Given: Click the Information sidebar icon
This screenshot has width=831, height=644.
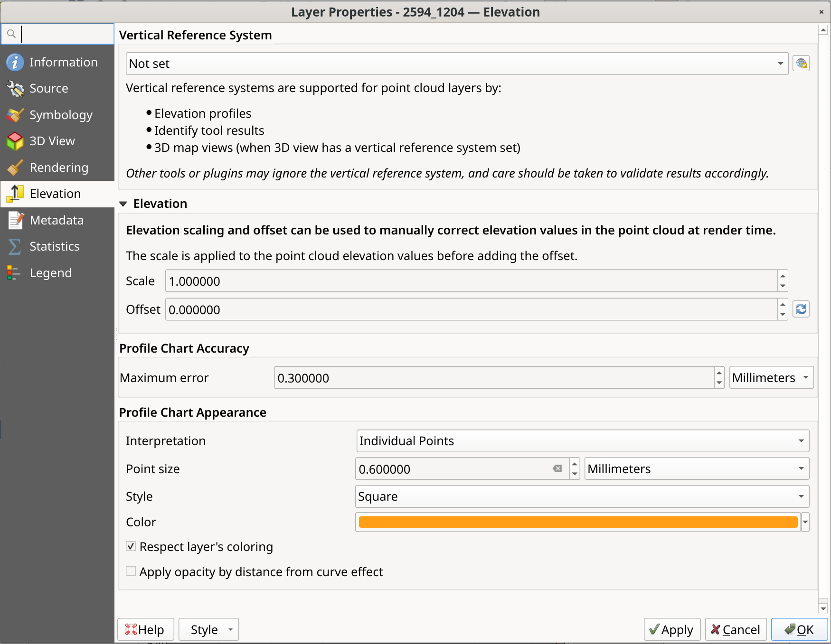Looking at the screenshot, I should (15, 62).
